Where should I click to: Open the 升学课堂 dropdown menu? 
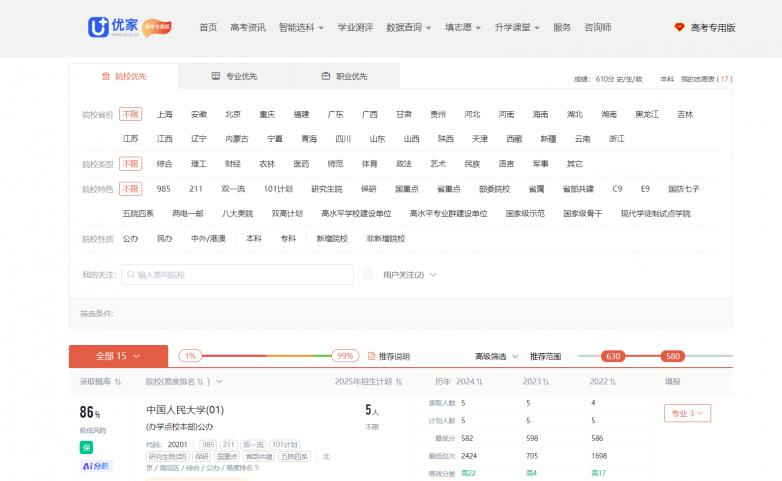pyautogui.click(x=517, y=27)
